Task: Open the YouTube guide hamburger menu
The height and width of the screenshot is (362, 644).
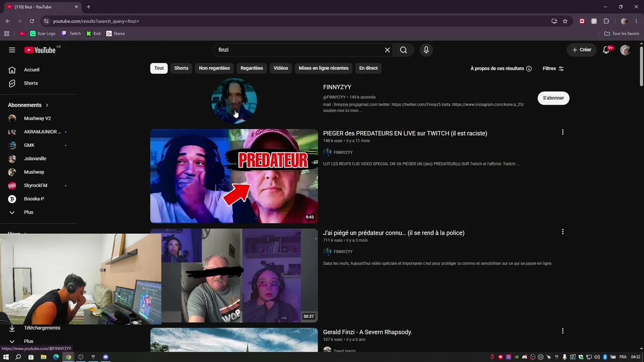Action: [12, 50]
